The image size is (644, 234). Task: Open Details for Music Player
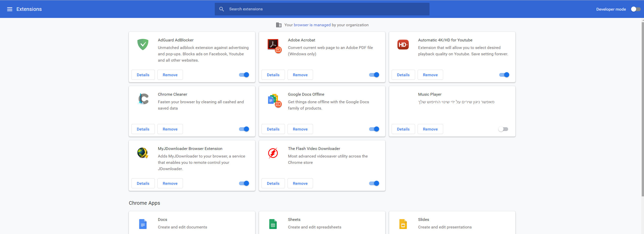pyautogui.click(x=403, y=129)
